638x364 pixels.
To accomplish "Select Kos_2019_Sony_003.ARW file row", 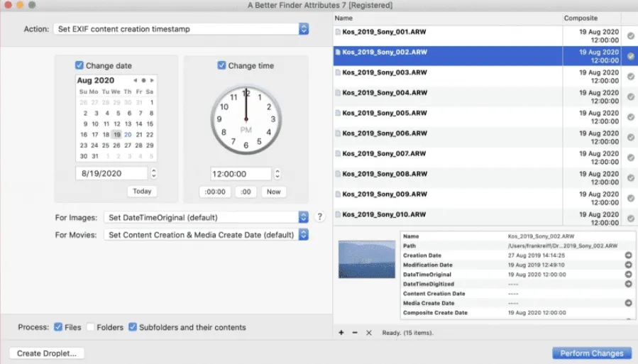I will click(485, 76).
